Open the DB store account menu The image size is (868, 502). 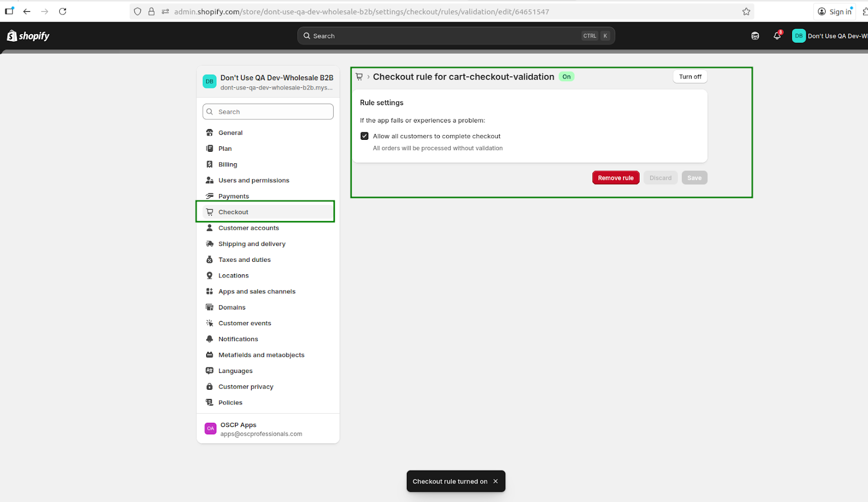click(829, 36)
